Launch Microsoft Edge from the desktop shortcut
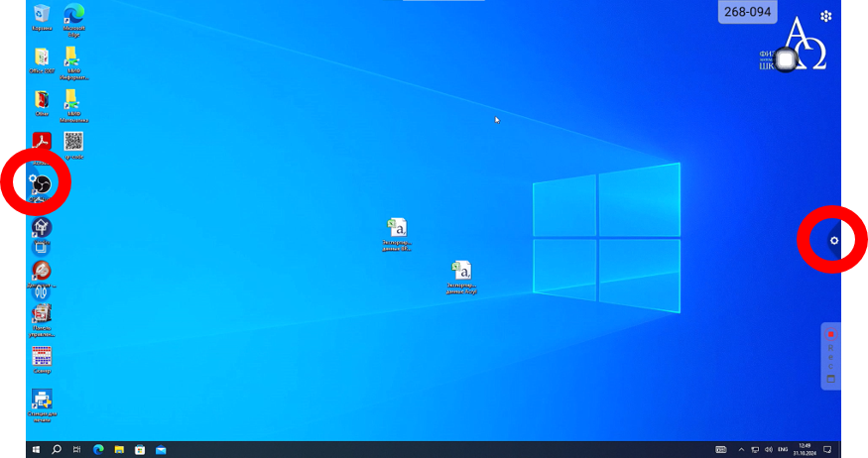The image size is (868, 458). point(73,14)
